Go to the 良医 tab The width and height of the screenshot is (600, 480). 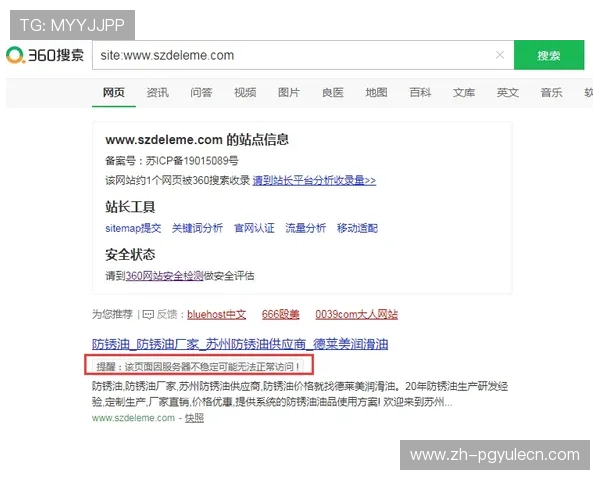333,93
